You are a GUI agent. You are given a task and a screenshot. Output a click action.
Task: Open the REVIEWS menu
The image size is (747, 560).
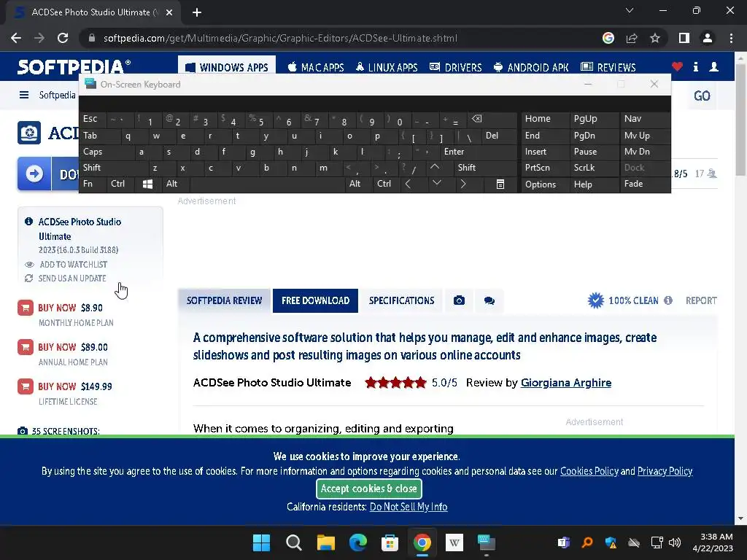coord(608,67)
